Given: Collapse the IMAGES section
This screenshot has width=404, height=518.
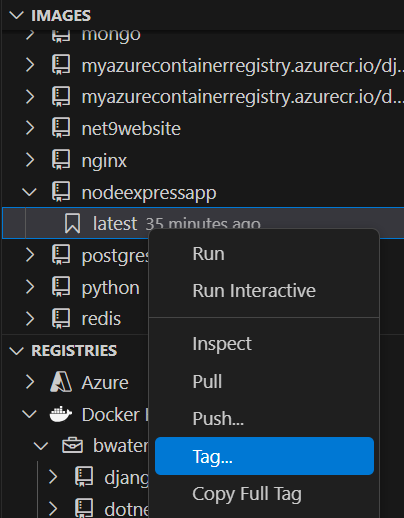Looking at the screenshot, I should click(x=17, y=15).
